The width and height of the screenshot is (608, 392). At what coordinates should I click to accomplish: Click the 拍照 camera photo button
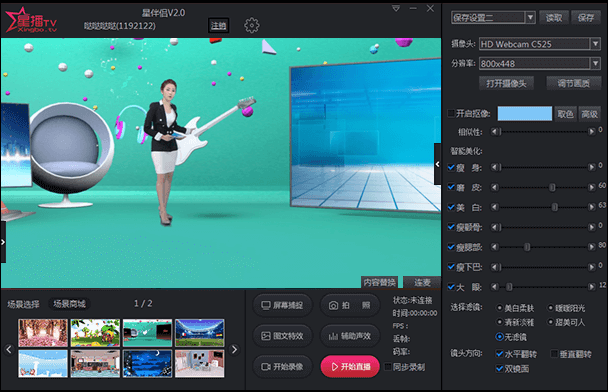pyautogui.click(x=350, y=306)
